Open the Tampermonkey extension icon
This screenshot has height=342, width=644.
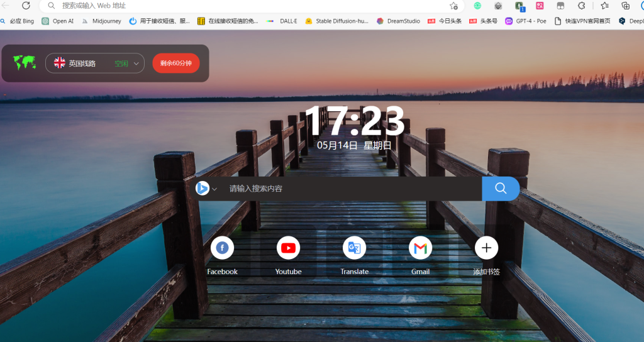560,6
